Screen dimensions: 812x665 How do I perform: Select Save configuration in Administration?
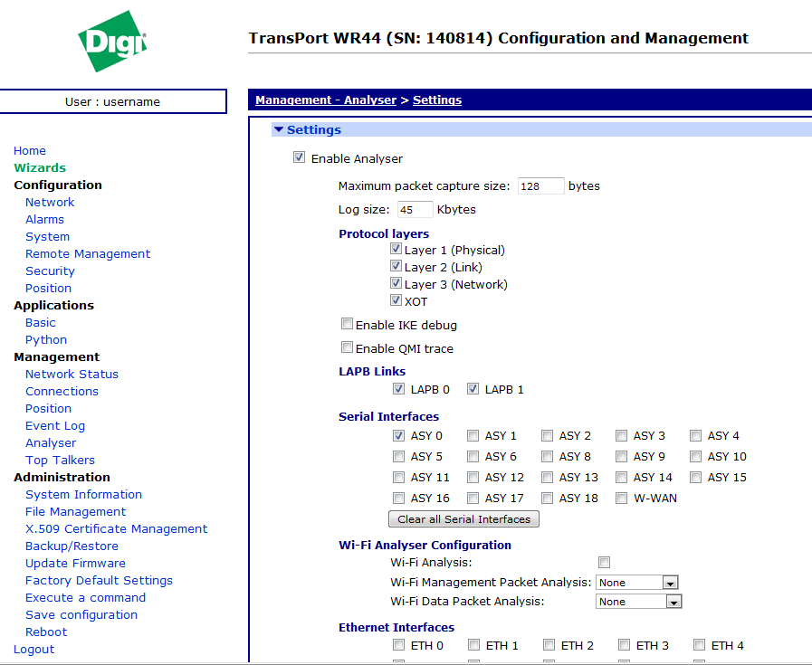click(x=81, y=615)
